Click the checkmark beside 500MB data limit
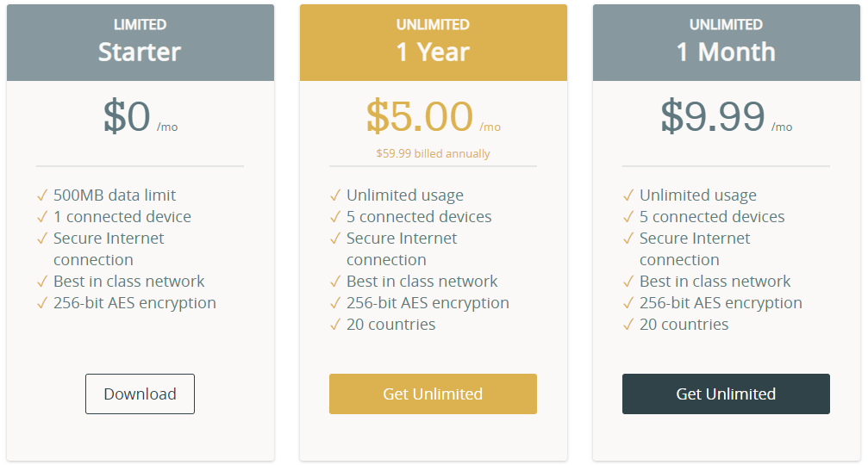Viewport: 868px width, 465px height. [x=42, y=195]
